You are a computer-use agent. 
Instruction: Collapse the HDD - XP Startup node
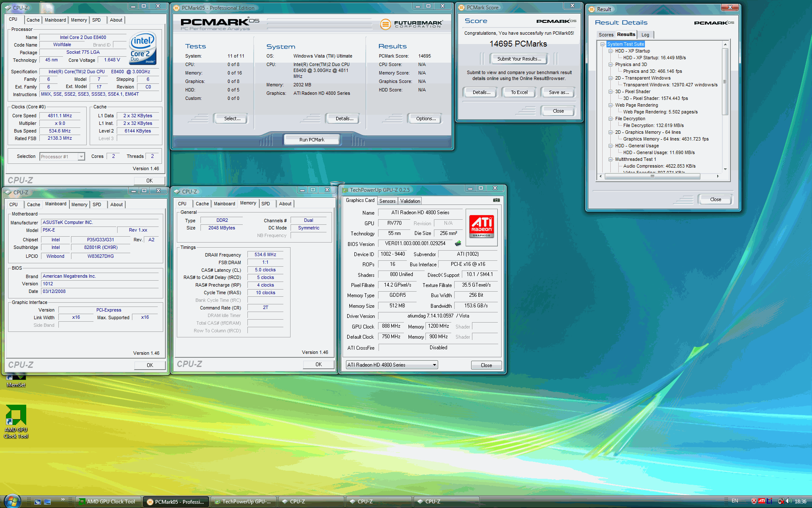click(610, 51)
